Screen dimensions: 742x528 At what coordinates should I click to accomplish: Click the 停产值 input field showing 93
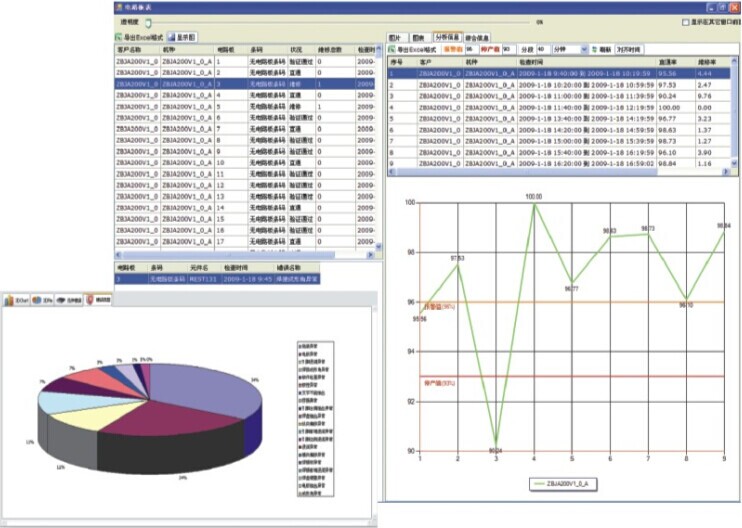point(507,48)
